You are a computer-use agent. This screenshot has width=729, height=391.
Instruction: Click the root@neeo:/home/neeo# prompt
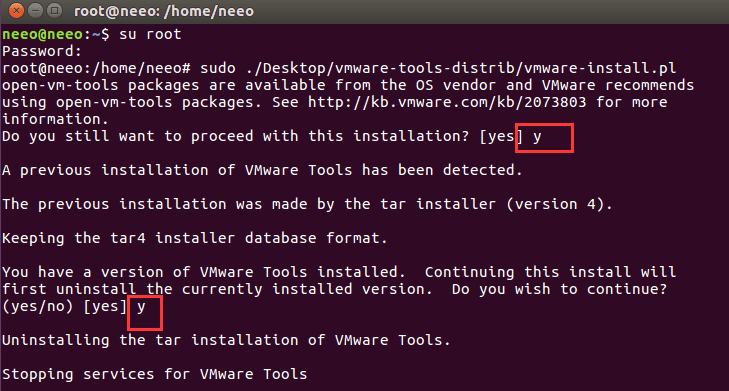coord(96,68)
